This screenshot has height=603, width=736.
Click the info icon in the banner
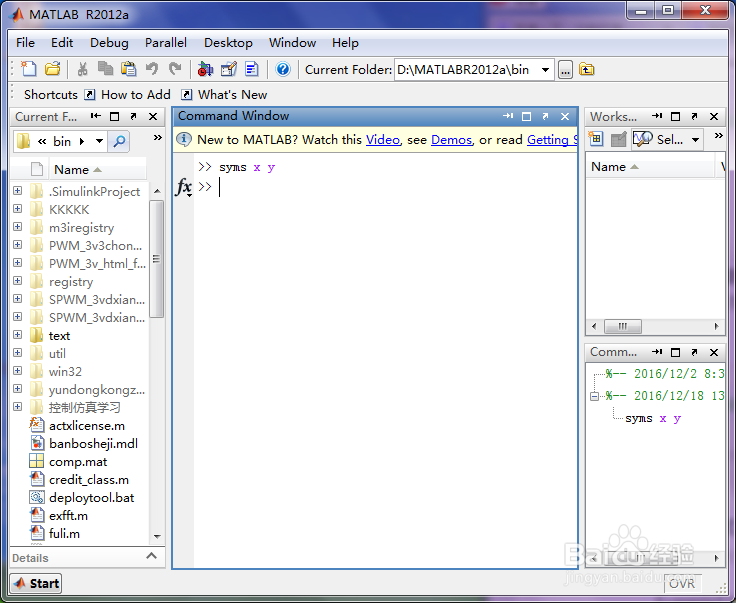click(184, 139)
